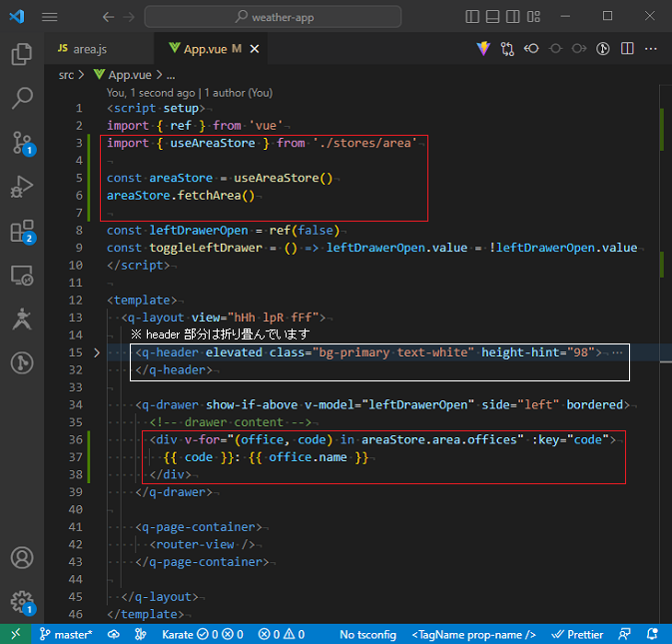
Task: Click the remote window indicator in status bar
Action: pos(15,634)
